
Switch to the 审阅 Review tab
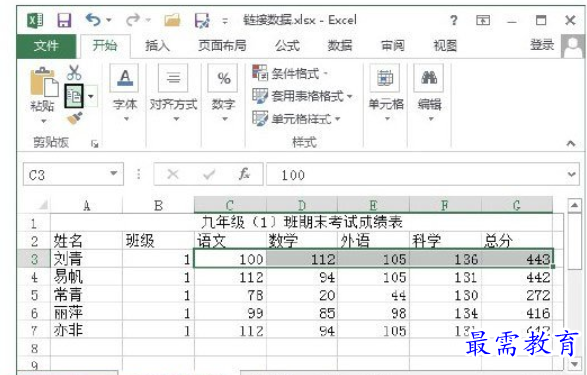pyautogui.click(x=393, y=46)
